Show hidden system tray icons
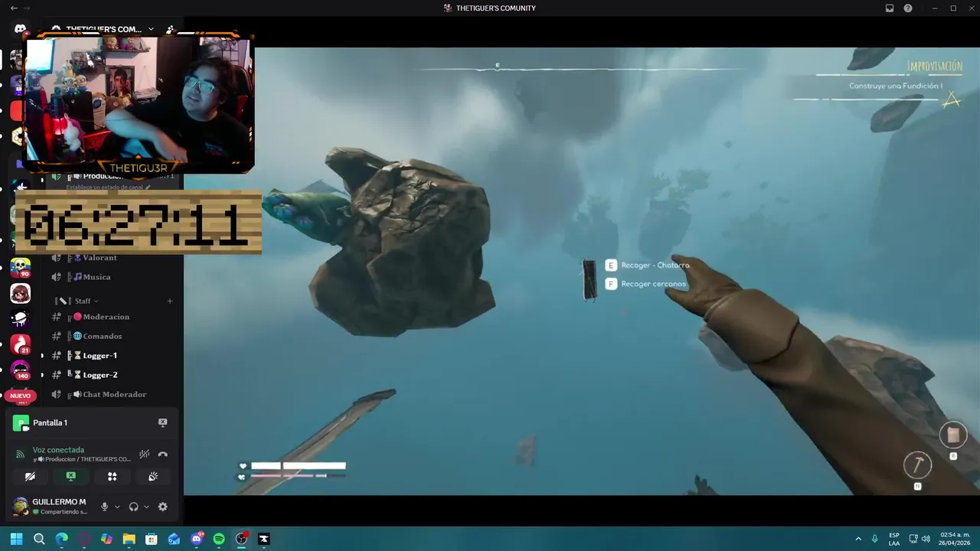Screen dimensions: 980x551 tap(858, 539)
